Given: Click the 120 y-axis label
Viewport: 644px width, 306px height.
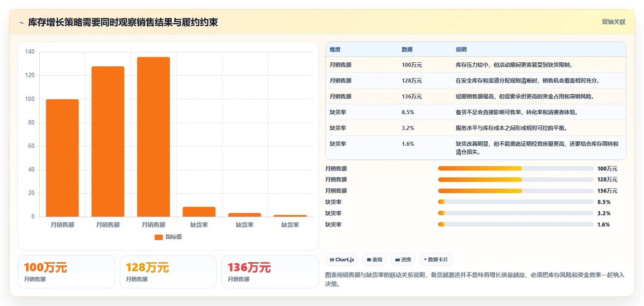Looking at the screenshot, I should 30,75.
